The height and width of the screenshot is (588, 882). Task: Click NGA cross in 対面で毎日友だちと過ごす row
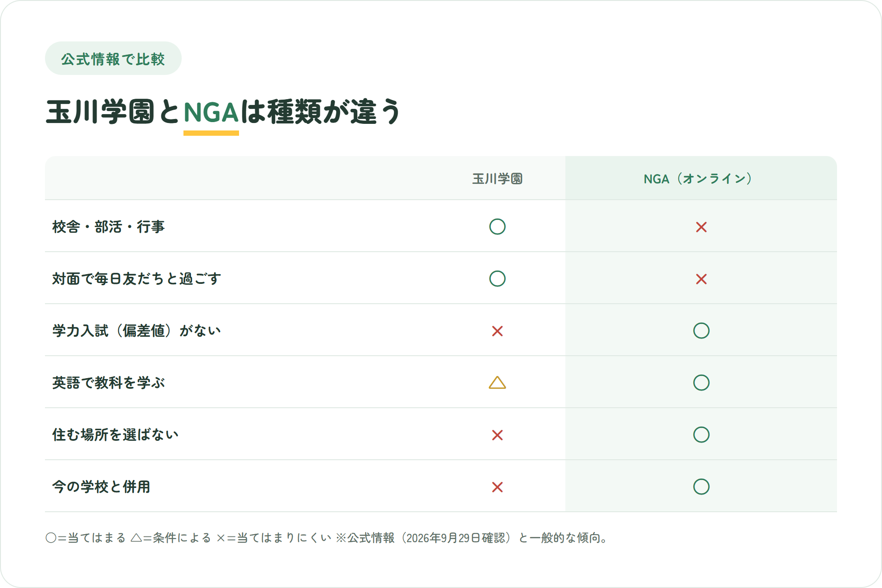click(x=701, y=279)
